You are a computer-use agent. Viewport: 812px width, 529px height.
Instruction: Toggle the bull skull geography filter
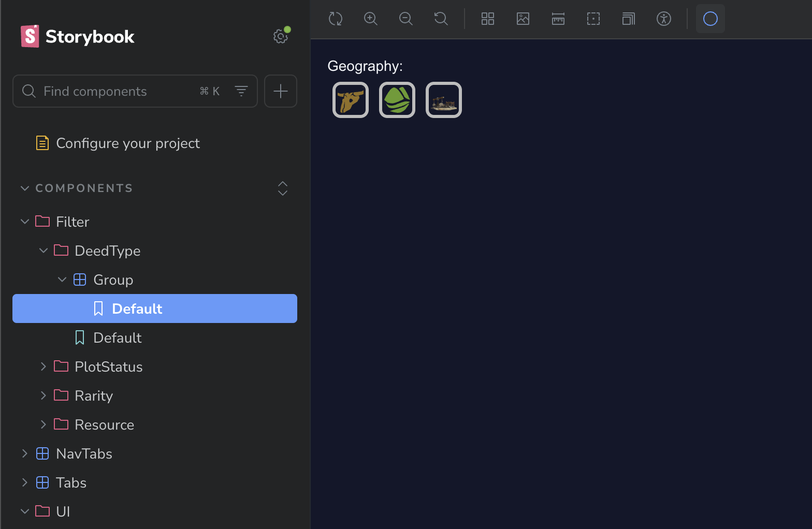(351, 100)
